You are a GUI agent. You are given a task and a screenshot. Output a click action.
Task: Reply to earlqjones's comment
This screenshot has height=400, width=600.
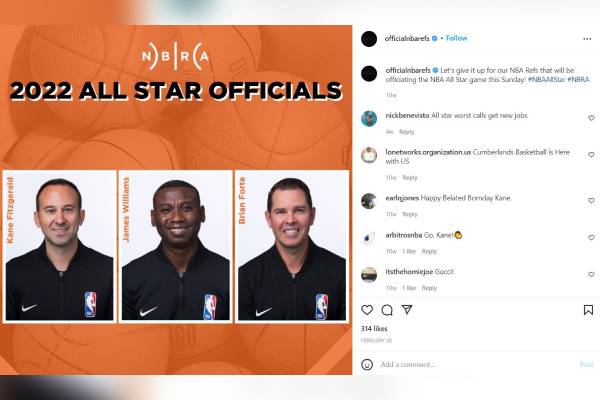[409, 214]
